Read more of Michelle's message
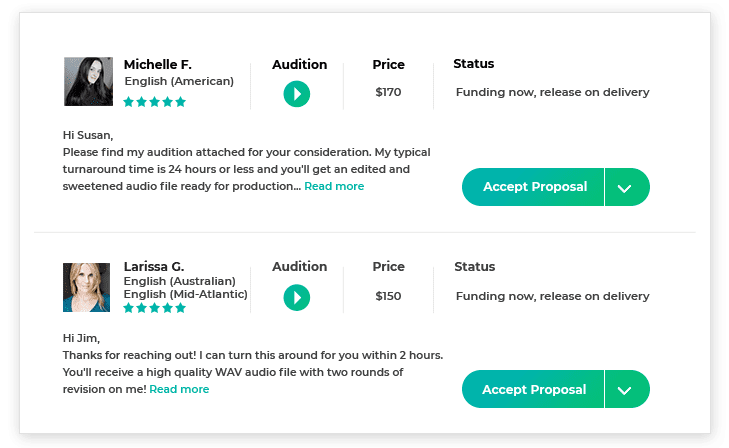The height and width of the screenshot is (448, 729). click(334, 186)
